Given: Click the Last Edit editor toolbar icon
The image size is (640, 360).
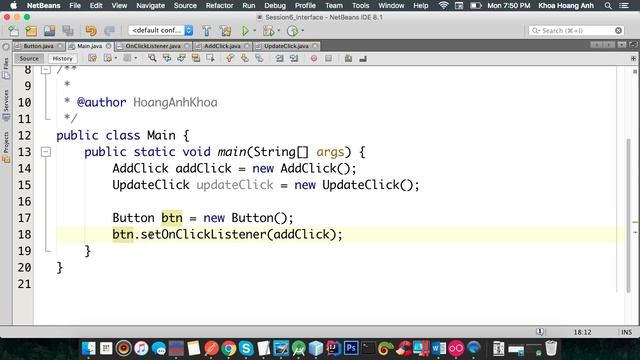Looking at the screenshot, I should click(x=92, y=58).
